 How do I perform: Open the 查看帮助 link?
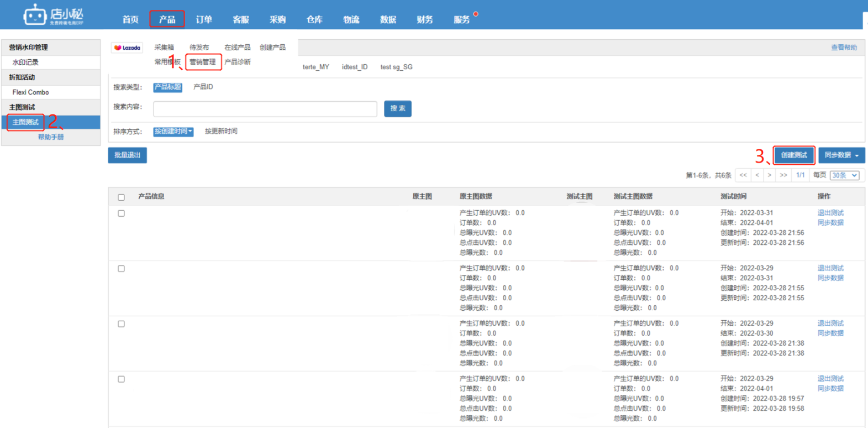pos(844,48)
